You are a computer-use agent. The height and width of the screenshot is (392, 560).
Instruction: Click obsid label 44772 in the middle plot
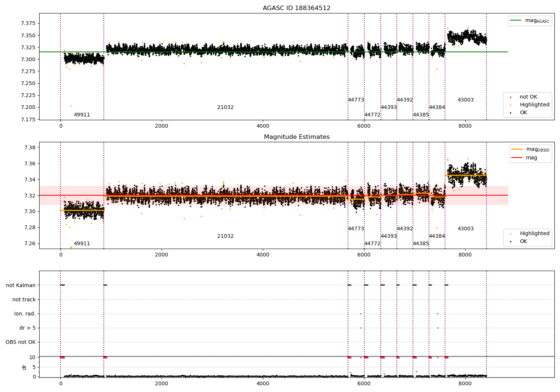[372, 244]
